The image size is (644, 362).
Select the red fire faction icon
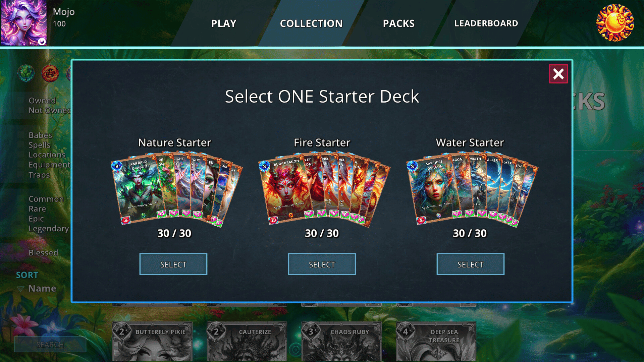coord(50,73)
